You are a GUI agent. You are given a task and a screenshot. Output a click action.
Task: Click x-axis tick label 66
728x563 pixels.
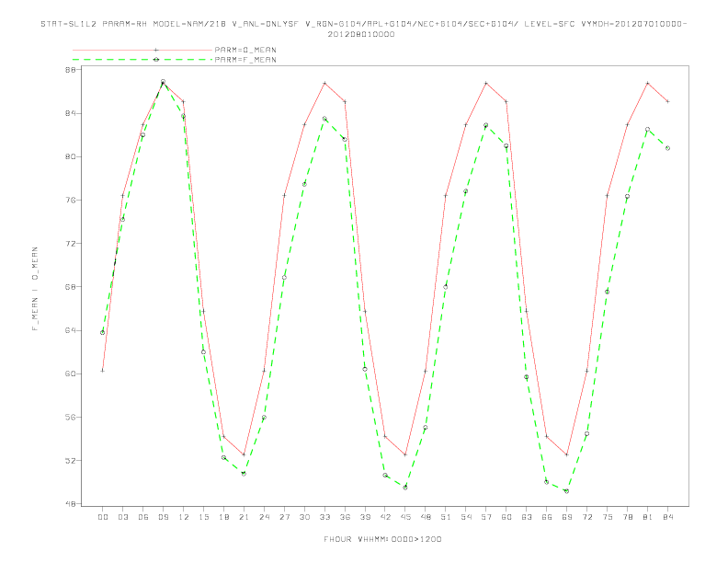[547, 517]
